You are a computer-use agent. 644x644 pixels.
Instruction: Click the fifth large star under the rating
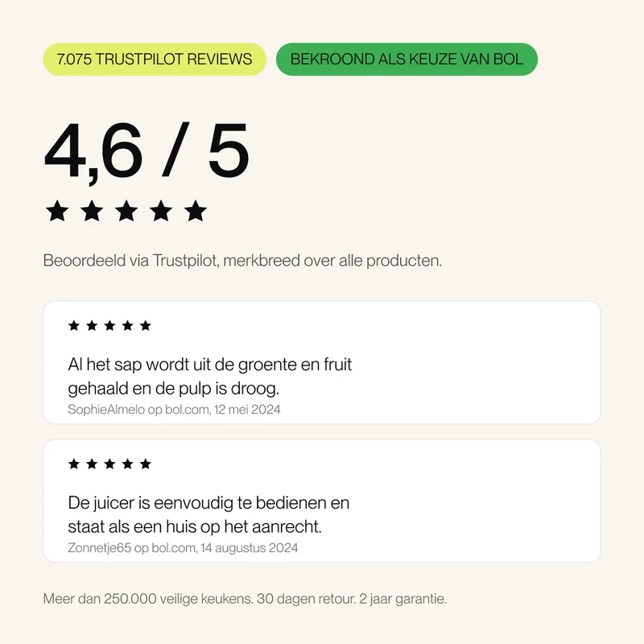click(x=196, y=211)
